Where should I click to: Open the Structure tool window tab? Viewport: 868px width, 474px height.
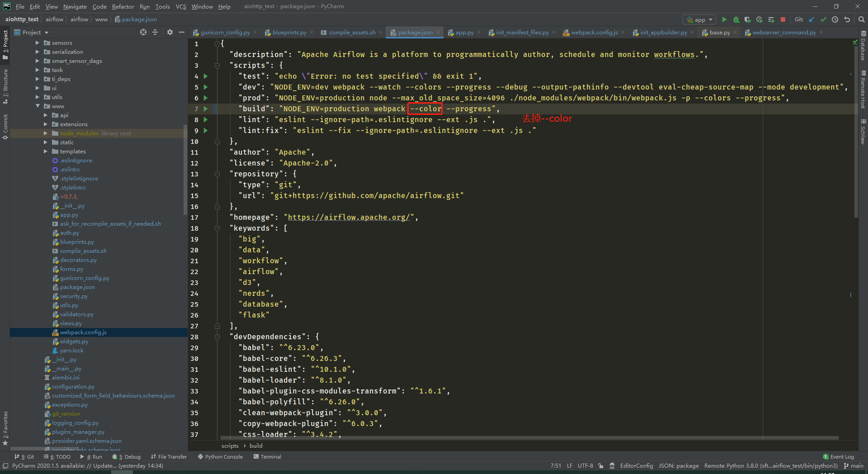click(x=5, y=86)
